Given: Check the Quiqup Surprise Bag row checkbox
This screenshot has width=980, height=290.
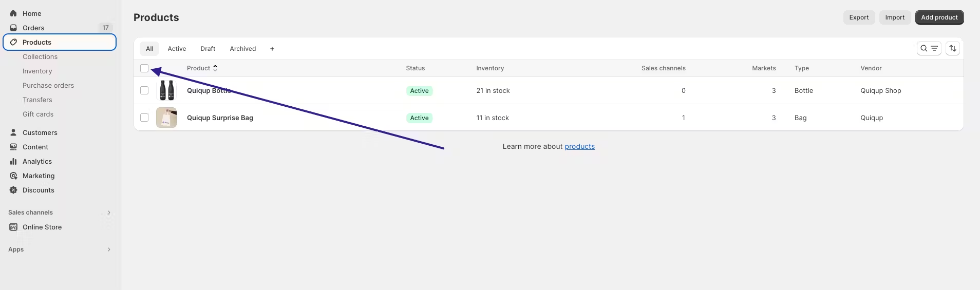Looking at the screenshot, I should pos(144,118).
